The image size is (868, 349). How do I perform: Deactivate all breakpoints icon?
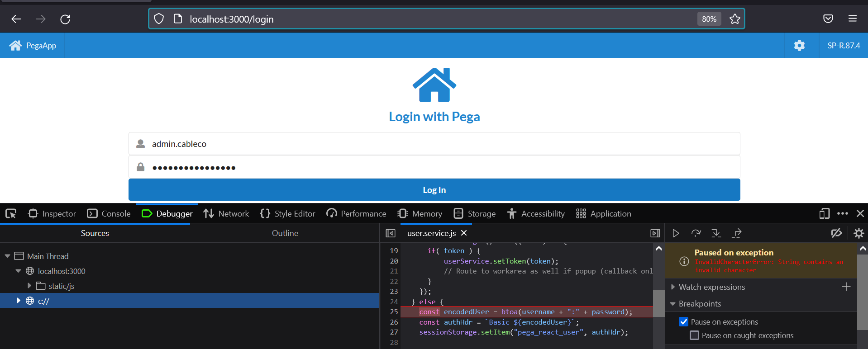[x=837, y=233]
